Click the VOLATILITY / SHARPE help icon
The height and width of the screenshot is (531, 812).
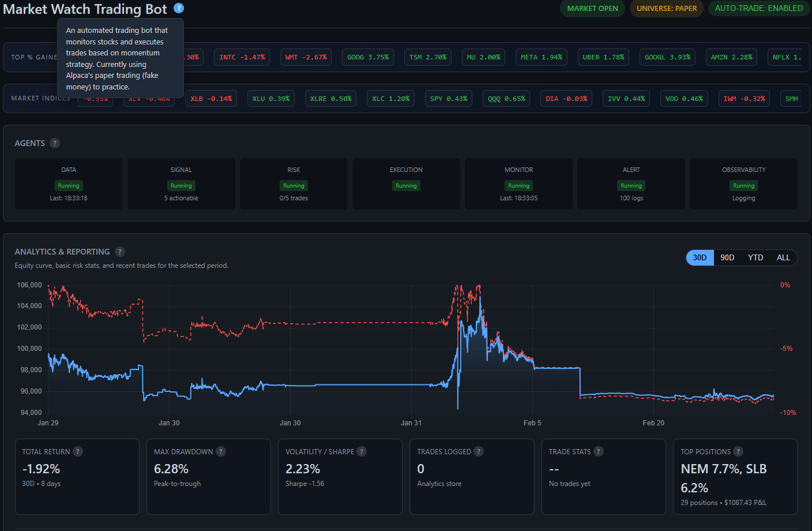pos(362,451)
